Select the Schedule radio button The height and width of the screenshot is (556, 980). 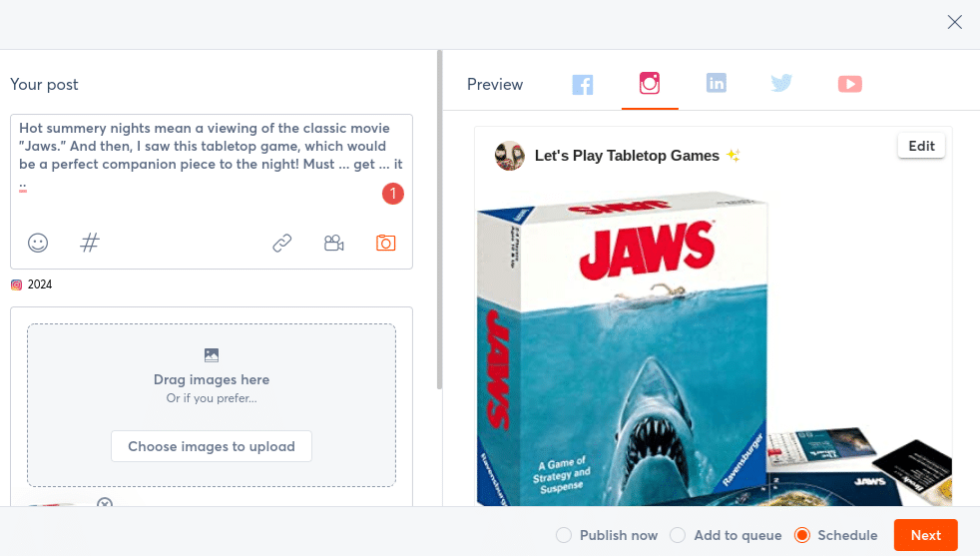(801, 535)
